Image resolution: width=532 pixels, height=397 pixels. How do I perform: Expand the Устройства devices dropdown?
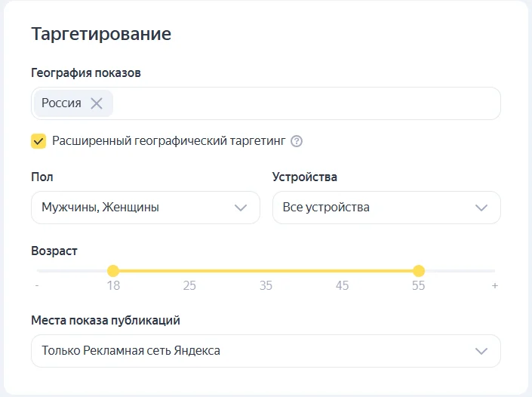tap(386, 208)
